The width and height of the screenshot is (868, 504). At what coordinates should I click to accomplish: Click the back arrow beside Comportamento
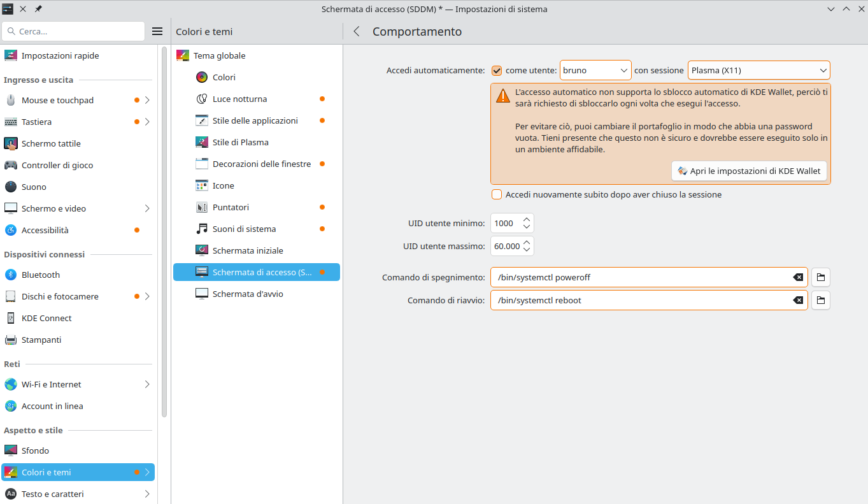tap(357, 31)
